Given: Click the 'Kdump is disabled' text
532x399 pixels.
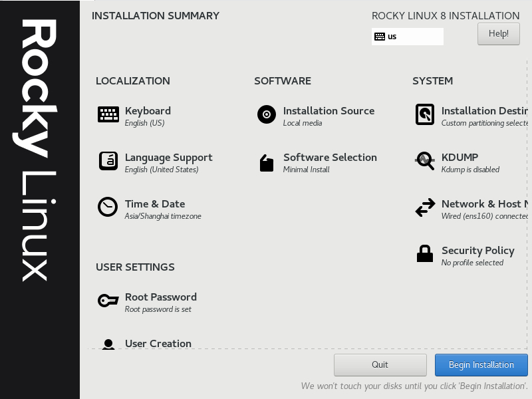Looking at the screenshot, I should [470, 170].
